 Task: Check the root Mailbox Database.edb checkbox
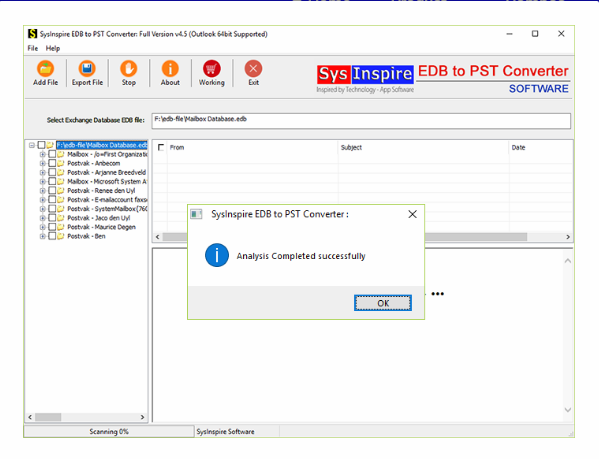tap(41, 145)
